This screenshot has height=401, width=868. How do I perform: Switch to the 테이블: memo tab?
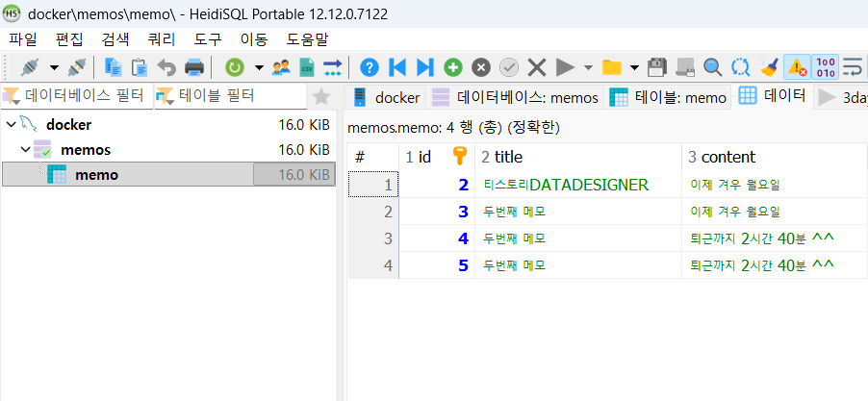click(x=667, y=98)
